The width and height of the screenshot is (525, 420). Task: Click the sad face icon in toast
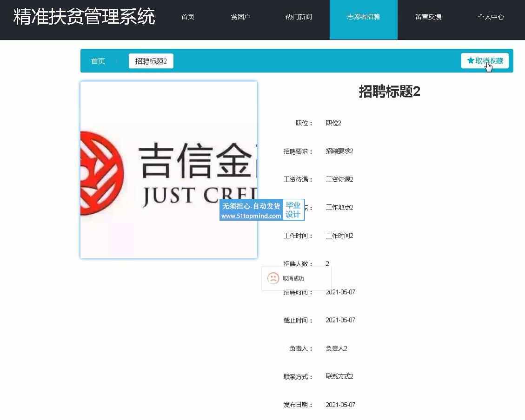point(273,278)
